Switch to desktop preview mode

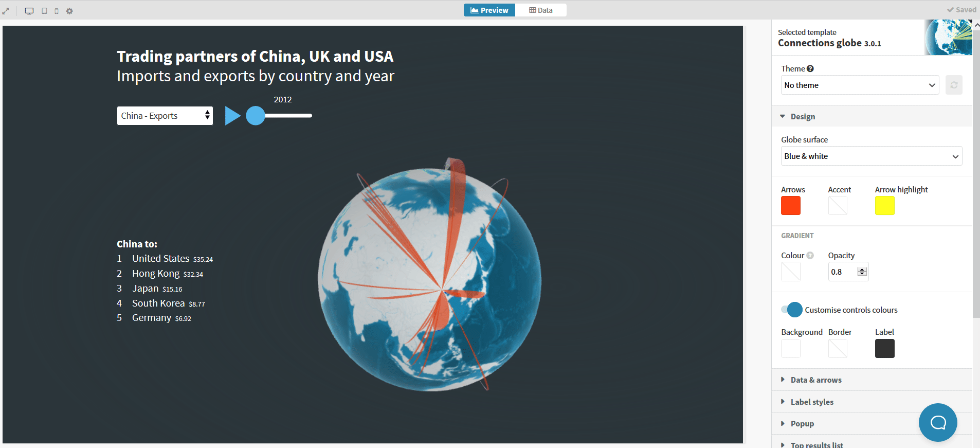pos(29,11)
